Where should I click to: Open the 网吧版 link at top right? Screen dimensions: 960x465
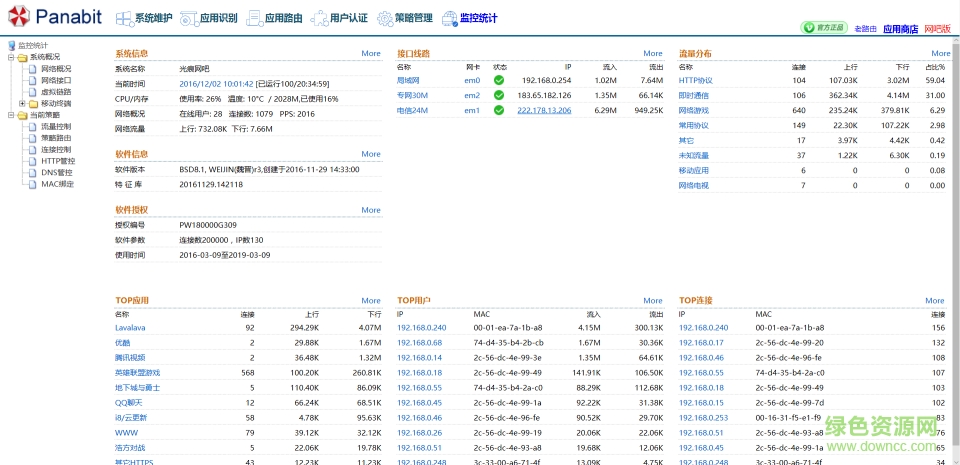(x=937, y=30)
